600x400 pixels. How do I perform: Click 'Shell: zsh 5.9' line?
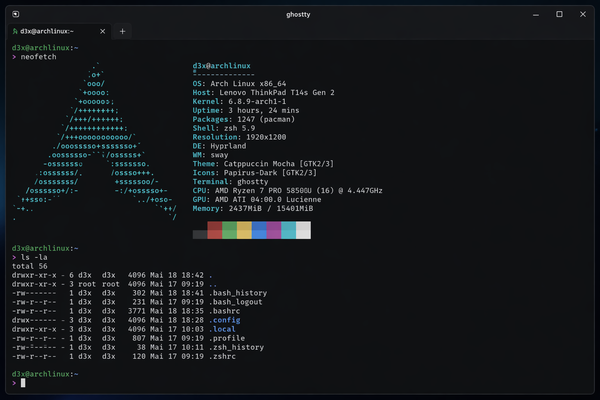[x=224, y=128]
